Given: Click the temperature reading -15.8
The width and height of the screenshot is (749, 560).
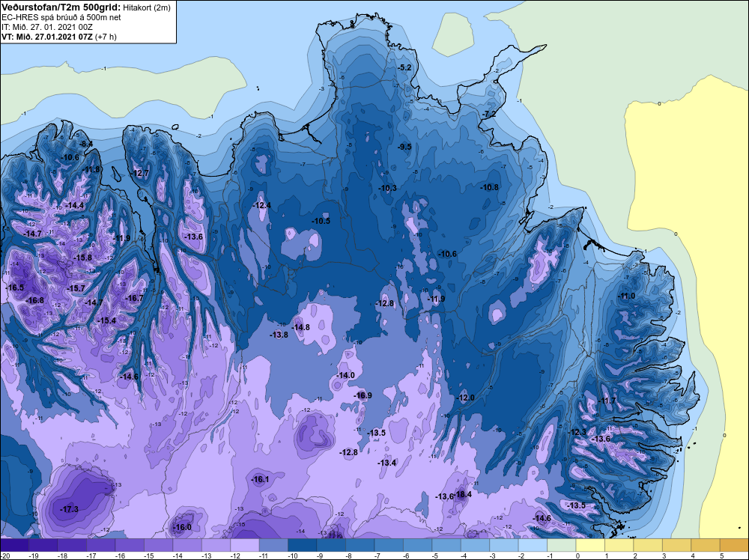Looking at the screenshot, I should 82,258.
